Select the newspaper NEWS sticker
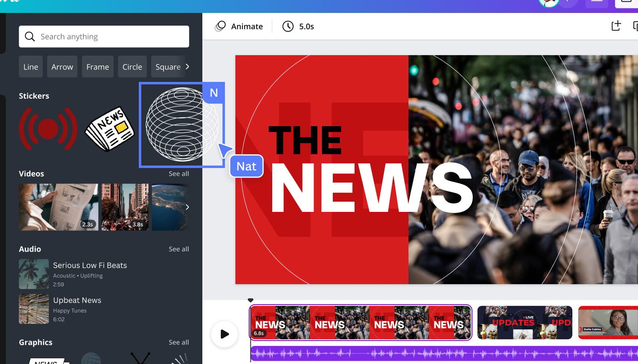 pyautogui.click(x=110, y=129)
